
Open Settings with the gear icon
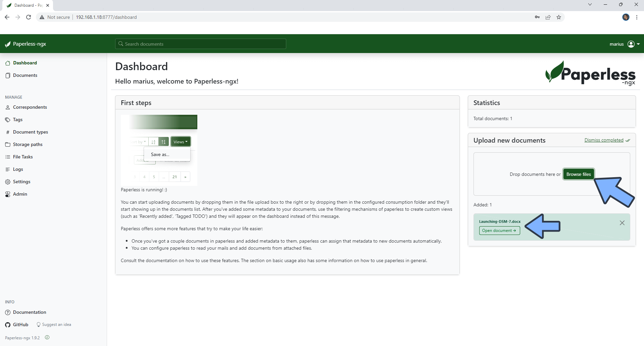coord(7,182)
